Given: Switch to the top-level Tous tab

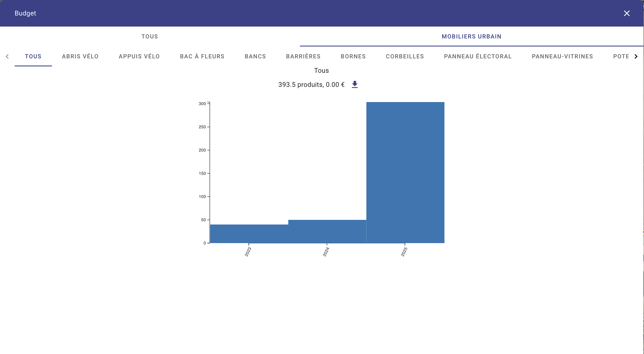Looking at the screenshot, I should click(x=150, y=37).
